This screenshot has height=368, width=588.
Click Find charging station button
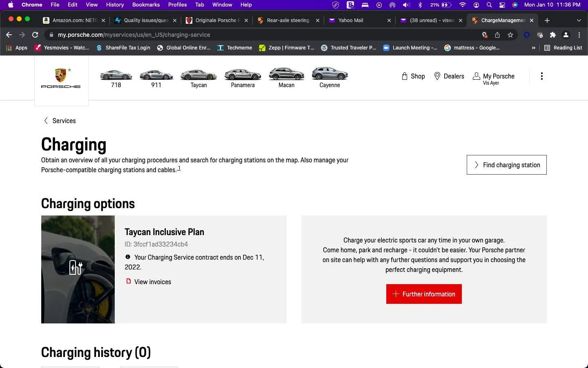[x=506, y=165]
